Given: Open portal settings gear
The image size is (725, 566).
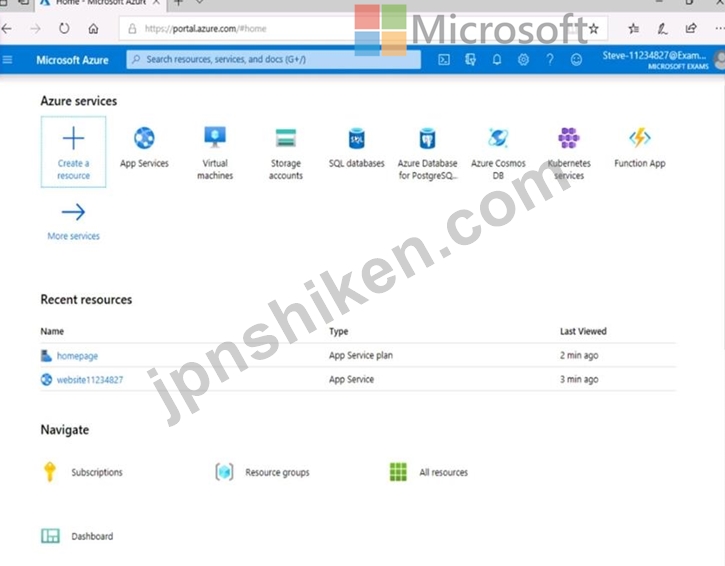Looking at the screenshot, I should (x=523, y=60).
